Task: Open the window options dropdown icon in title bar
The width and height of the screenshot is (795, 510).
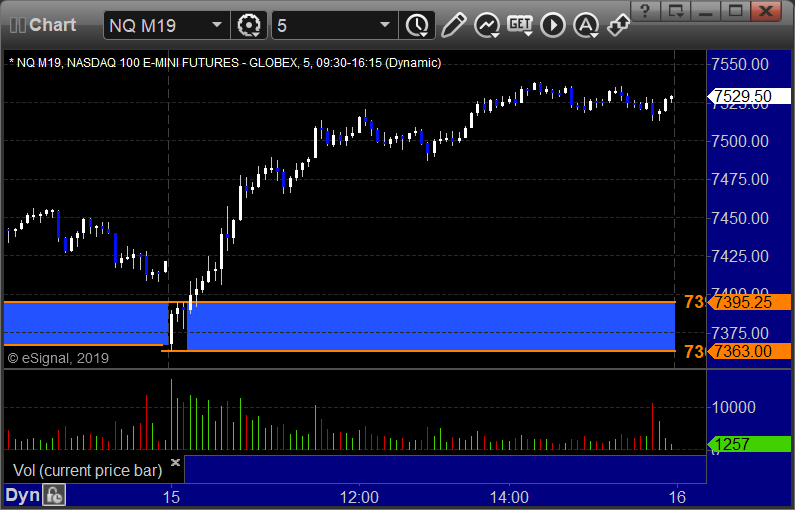Action: [x=675, y=11]
